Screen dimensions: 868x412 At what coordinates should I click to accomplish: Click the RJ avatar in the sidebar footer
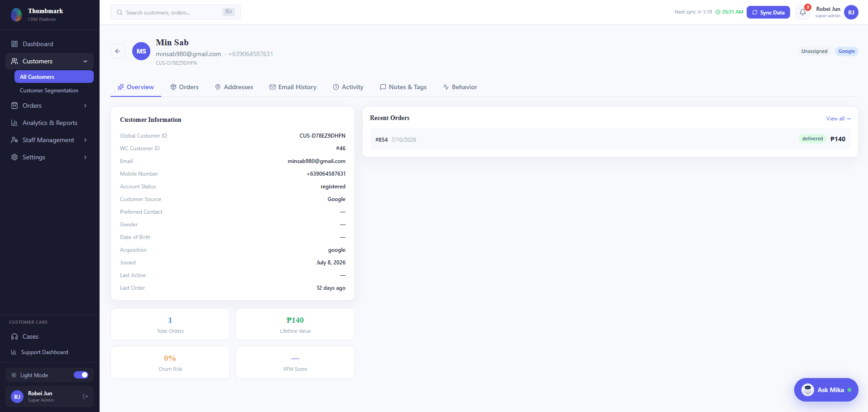17,397
